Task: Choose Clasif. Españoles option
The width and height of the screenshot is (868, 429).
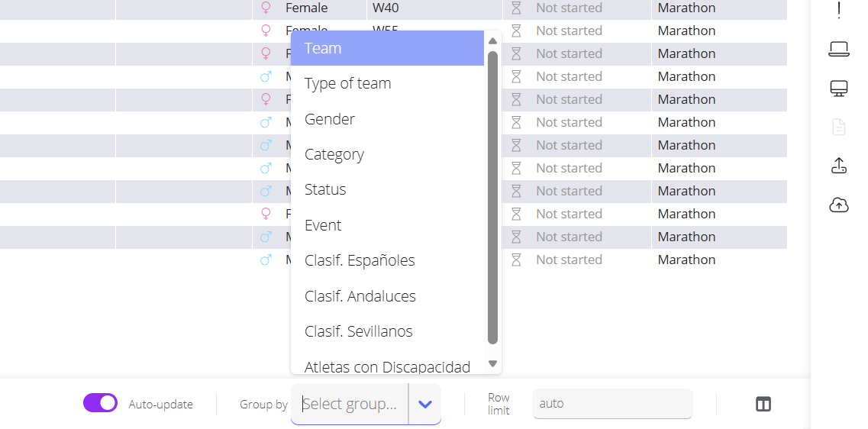Action: point(388,261)
